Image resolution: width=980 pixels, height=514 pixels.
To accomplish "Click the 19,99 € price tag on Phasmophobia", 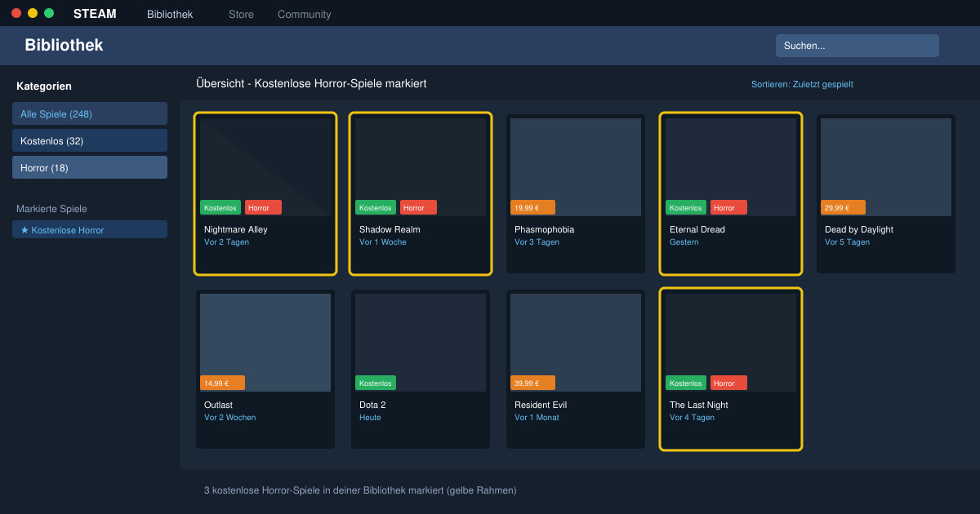I will coord(532,207).
